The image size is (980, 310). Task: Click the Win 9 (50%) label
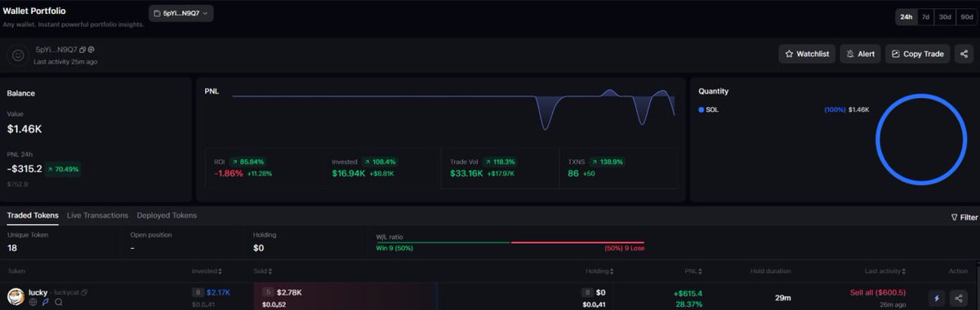pyautogui.click(x=394, y=248)
